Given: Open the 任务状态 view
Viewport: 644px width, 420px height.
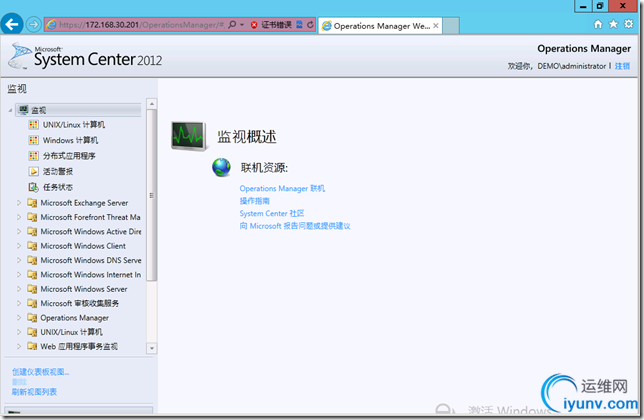Looking at the screenshot, I should (x=58, y=187).
